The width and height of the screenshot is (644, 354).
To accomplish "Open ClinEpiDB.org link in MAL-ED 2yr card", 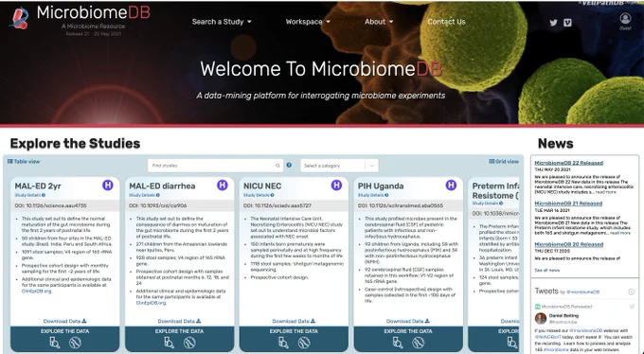I will [37, 292].
